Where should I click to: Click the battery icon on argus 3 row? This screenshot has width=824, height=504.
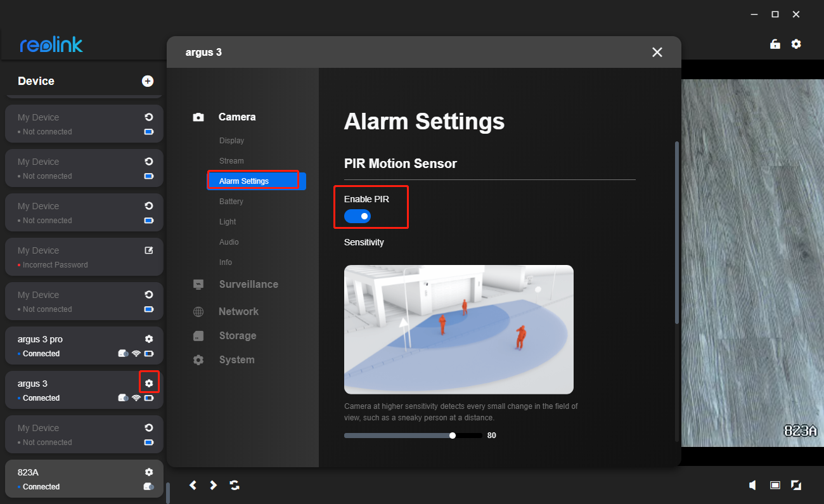[x=149, y=397]
